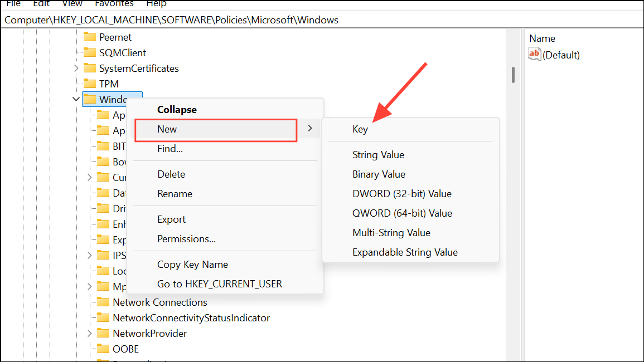Click the Peernet folder icon
This screenshot has height=362, width=644.
pyautogui.click(x=91, y=37)
